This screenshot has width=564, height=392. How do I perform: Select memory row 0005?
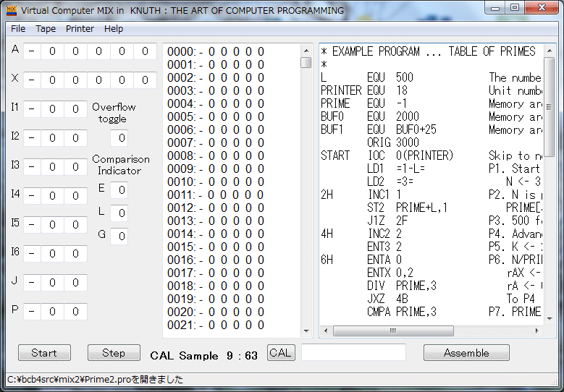216,116
